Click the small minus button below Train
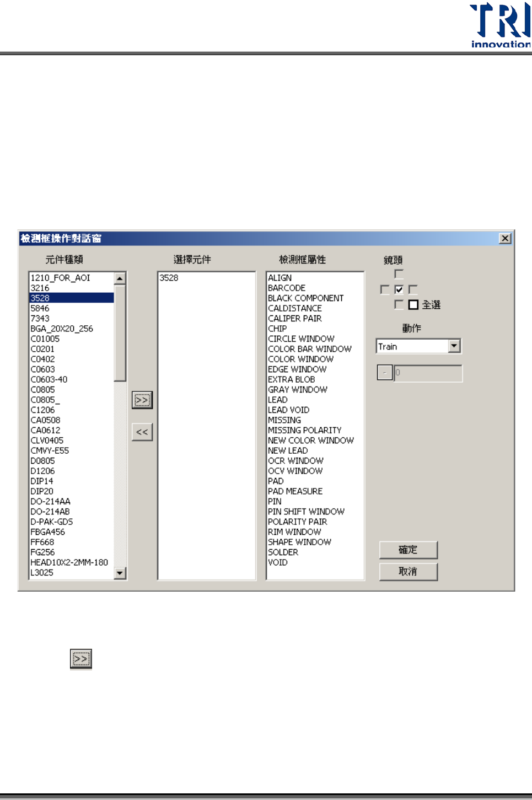Image resolution: width=532 pixels, height=800 pixels. pyautogui.click(x=385, y=373)
